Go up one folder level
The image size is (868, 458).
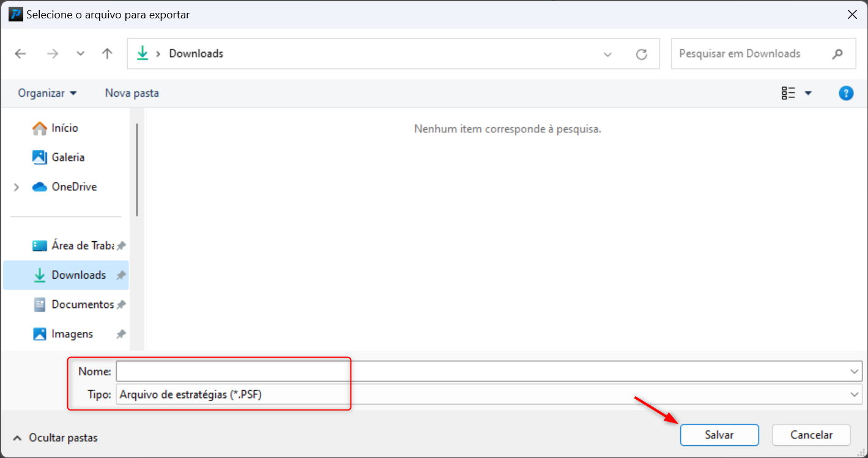(107, 54)
